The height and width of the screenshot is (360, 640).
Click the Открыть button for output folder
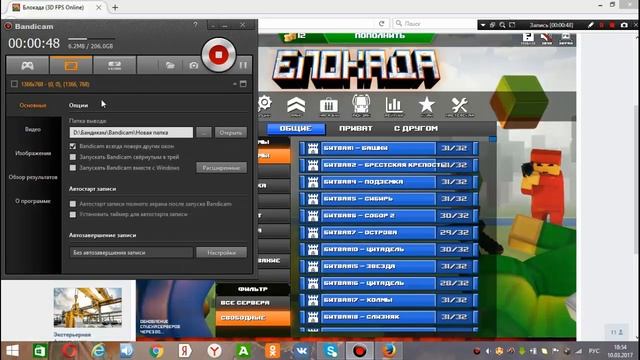point(231,133)
